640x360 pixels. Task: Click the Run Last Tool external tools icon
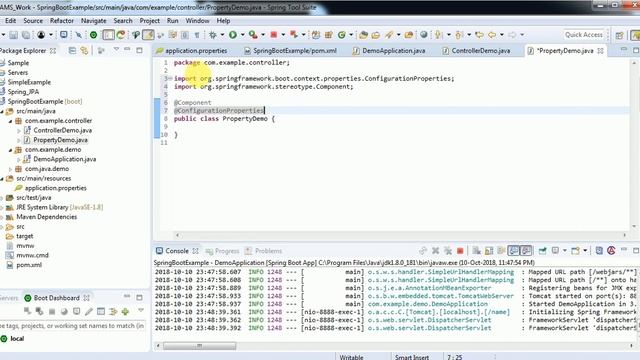pyautogui.click(x=253, y=35)
